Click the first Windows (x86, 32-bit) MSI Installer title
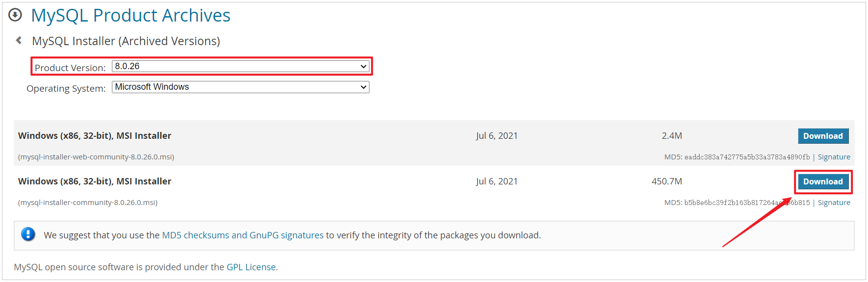868x282 pixels. pos(95,136)
